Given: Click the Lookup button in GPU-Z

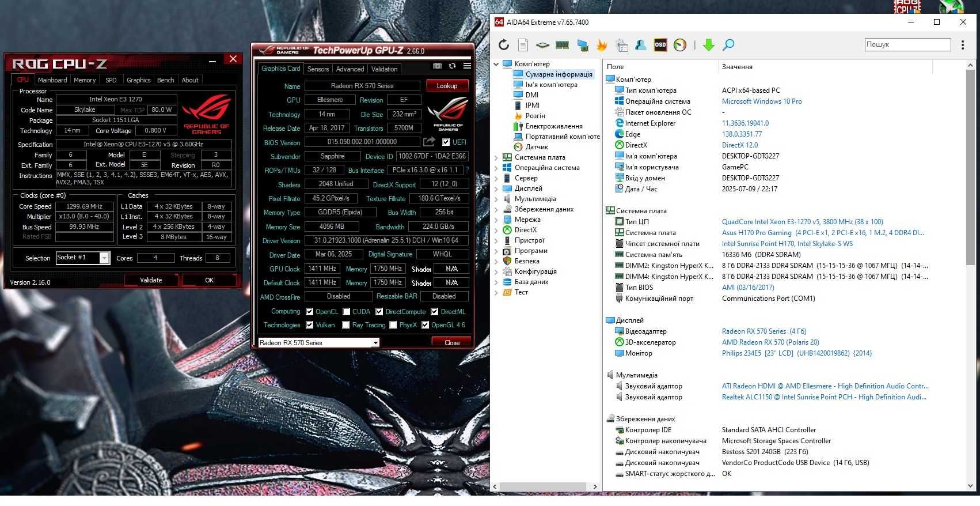Looking at the screenshot, I should pyautogui.click(x=447, y=86).
